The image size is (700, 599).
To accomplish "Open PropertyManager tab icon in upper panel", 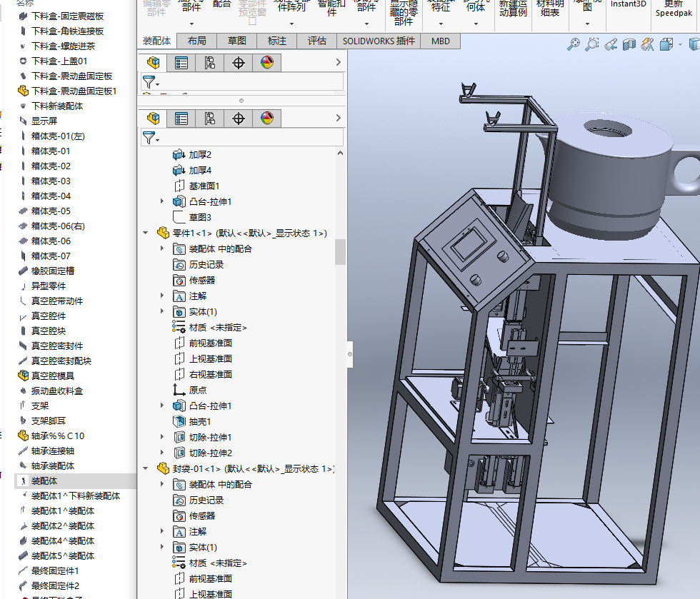I will click(181, 63).
